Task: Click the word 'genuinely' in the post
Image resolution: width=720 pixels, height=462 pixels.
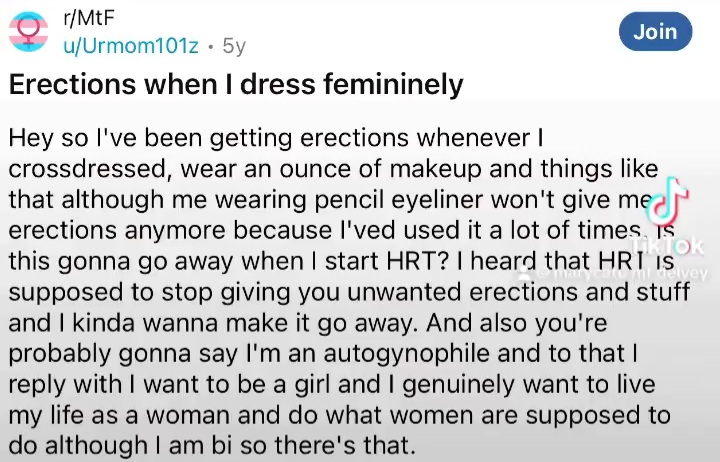Action: [458, 385]
